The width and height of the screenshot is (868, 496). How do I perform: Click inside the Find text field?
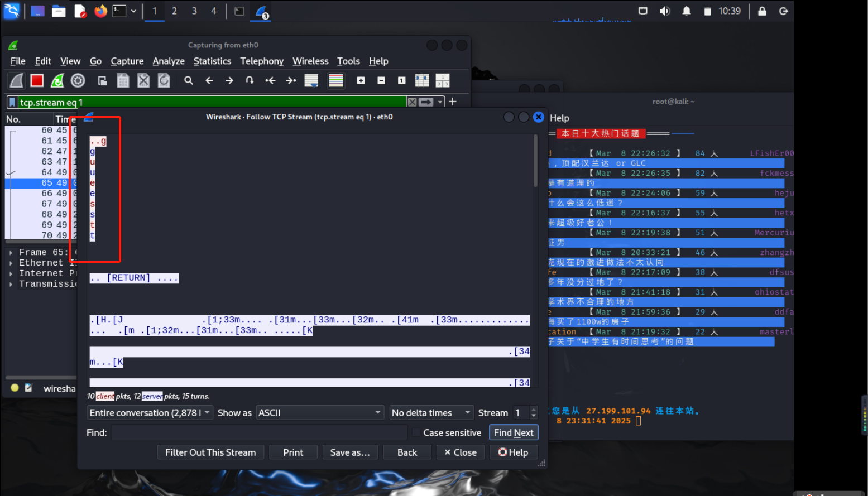[259, 432]
